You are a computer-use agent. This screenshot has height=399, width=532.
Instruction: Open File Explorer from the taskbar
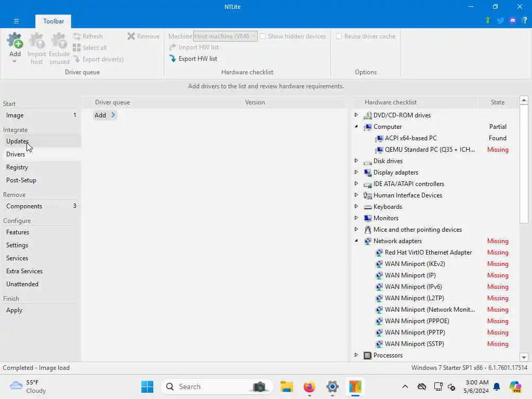click(x=287, y=387)
